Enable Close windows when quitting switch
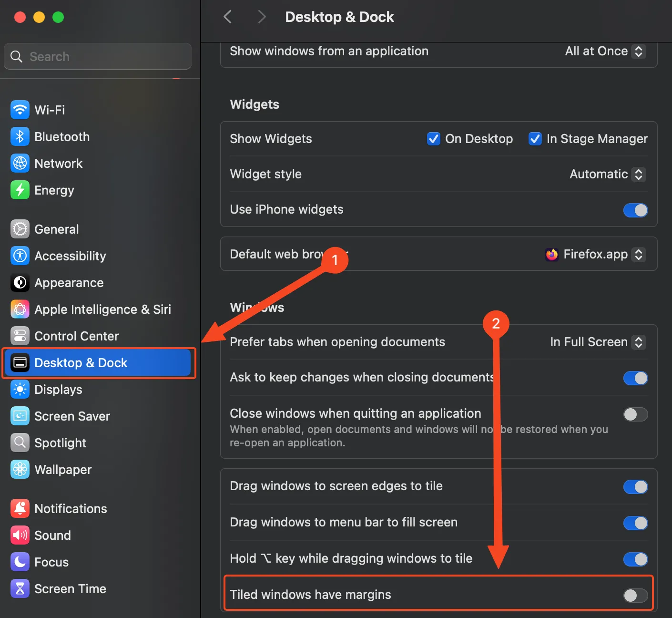Image resolution: width=672 pixels, height=618 pixels. click(636, 414)
